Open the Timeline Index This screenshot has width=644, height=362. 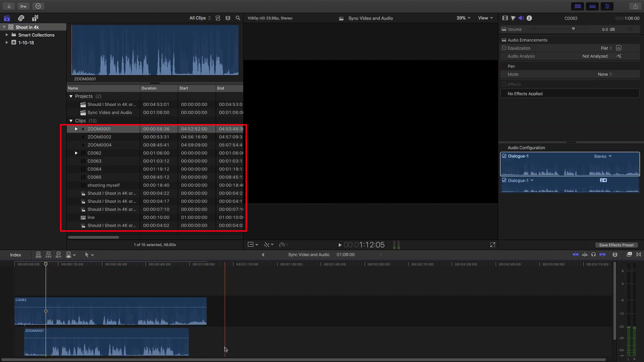coord(15,254)
